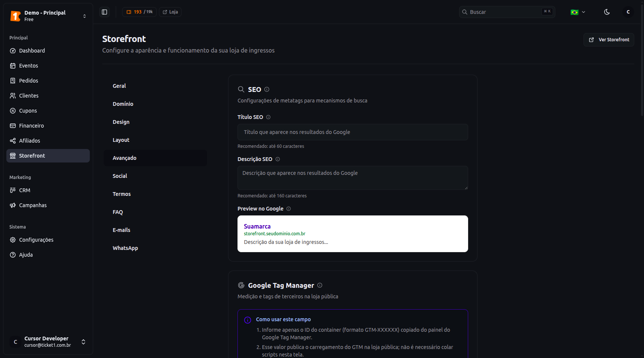Select the Domínio settings tab
The height and width of the screenshot is (358, 644).
(x=155, y=104)
